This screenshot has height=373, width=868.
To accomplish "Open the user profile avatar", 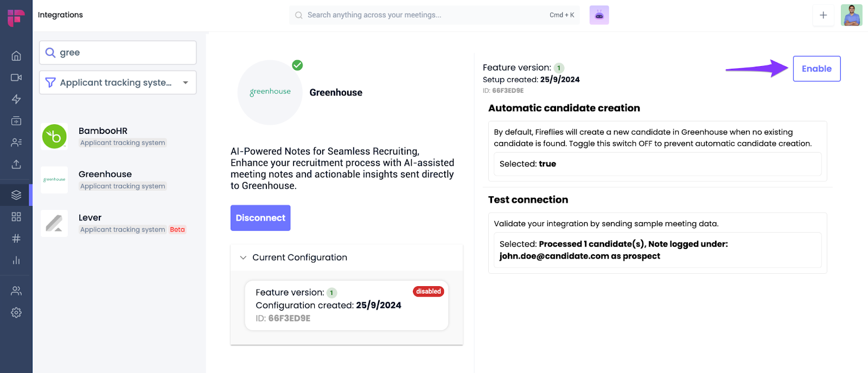I will [851, 15].
